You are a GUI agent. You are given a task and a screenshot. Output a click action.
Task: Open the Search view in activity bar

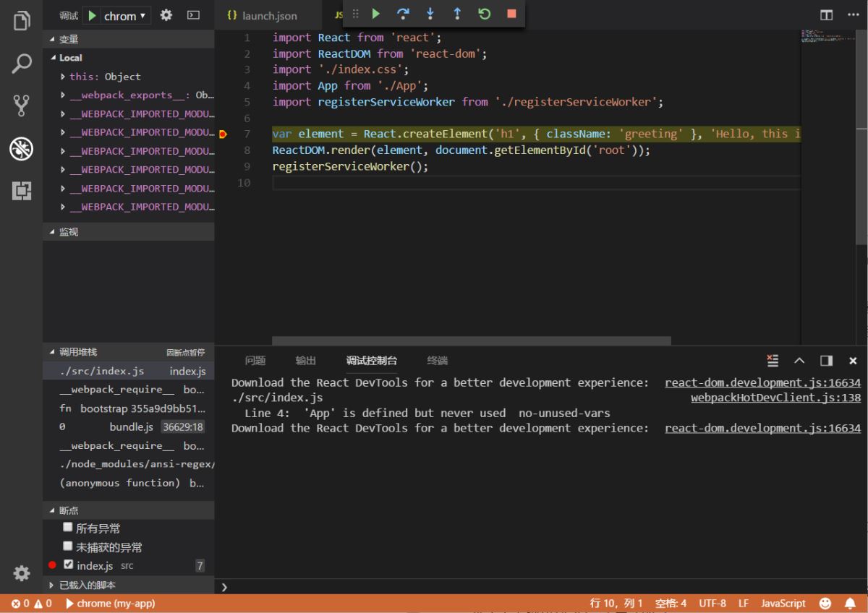pyautogui.click(x=22, y=64)
